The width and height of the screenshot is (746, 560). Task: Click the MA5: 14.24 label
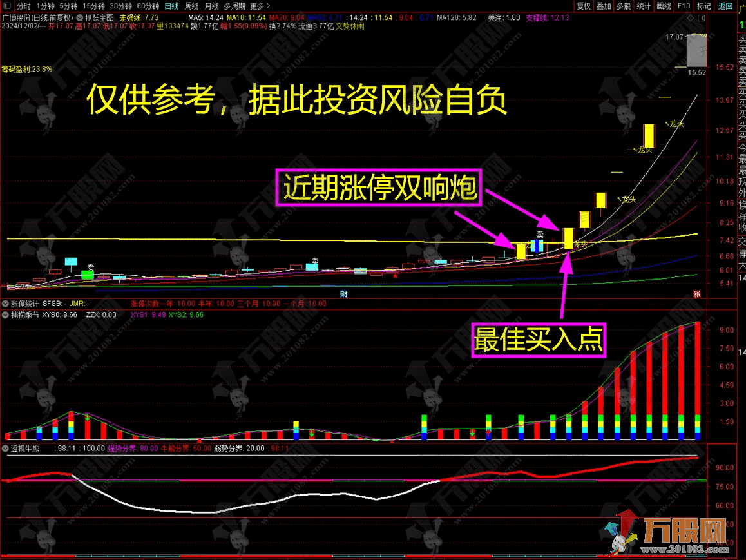click(206, 17)
